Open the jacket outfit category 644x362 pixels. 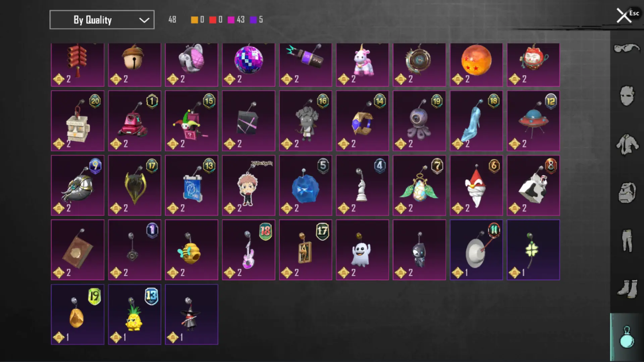[x=627, y=144]
